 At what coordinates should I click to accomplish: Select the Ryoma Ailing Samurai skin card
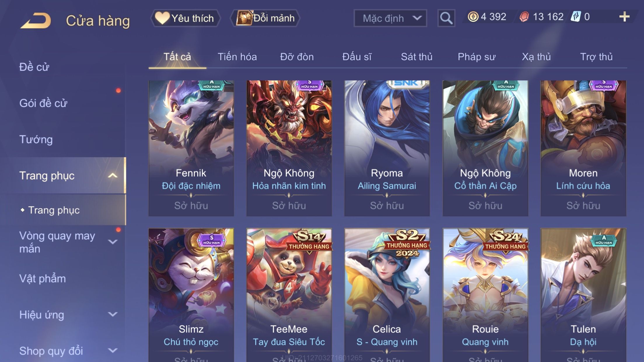[387, 148]
